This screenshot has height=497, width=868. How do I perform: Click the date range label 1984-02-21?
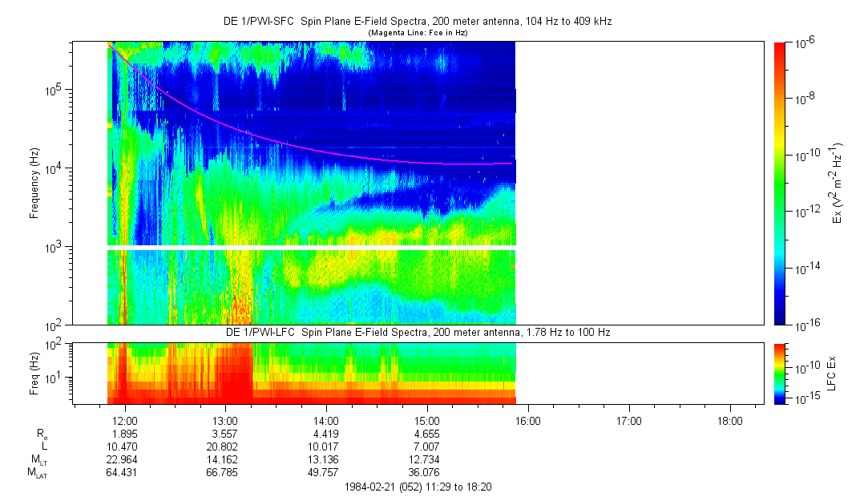click(417, 487)
